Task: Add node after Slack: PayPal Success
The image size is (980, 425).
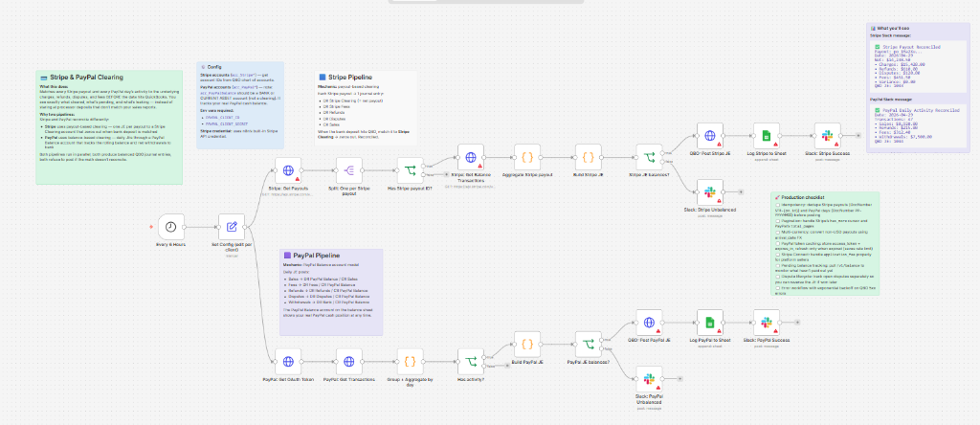Action: click(797, 323)
